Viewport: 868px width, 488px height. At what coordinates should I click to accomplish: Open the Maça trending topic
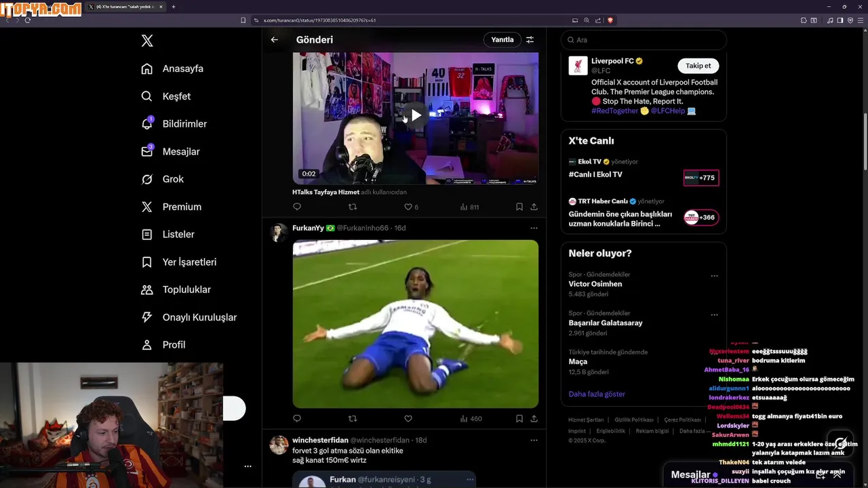click(x=578, y=362)
